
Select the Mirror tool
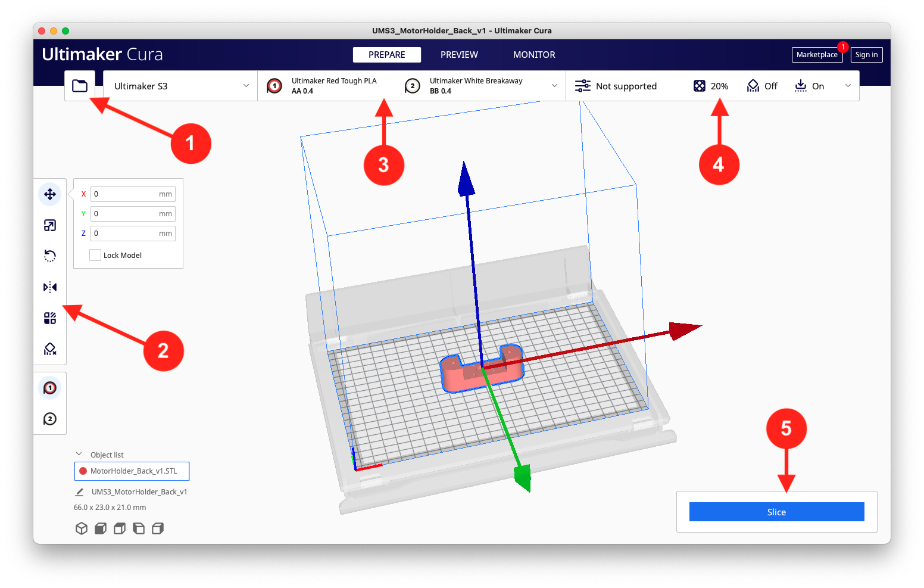(x=50, y=287)
